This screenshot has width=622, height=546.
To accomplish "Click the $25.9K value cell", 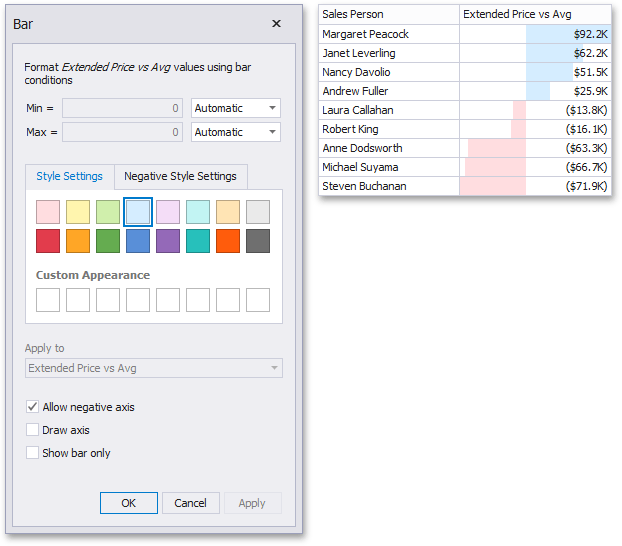I will click(536, 91).
